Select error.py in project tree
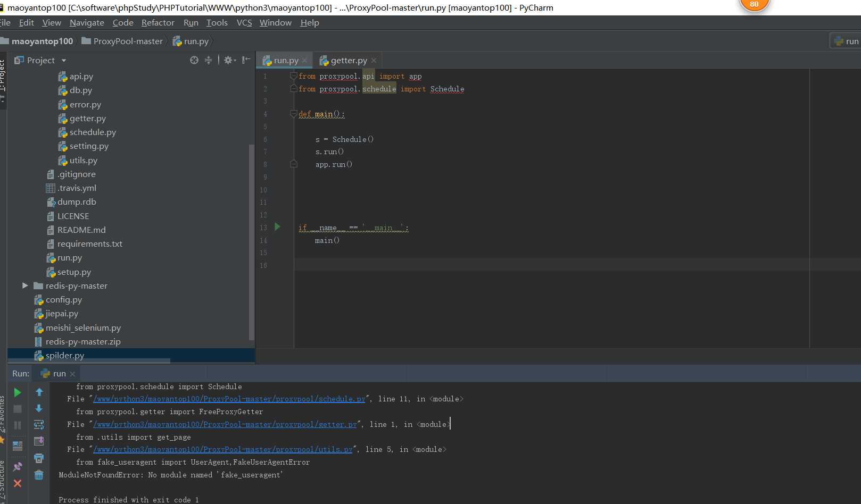Screen dimensions: 861x504 click(x=79, y=104)
